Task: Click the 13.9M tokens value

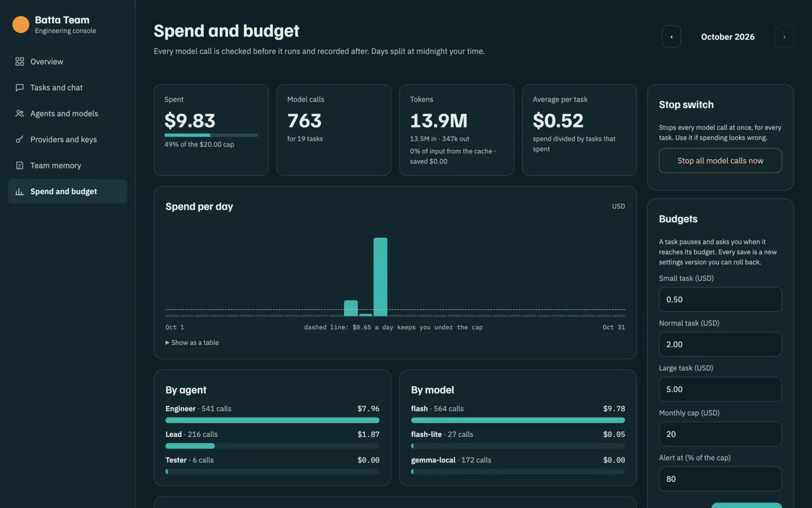Action: [438, 121]
